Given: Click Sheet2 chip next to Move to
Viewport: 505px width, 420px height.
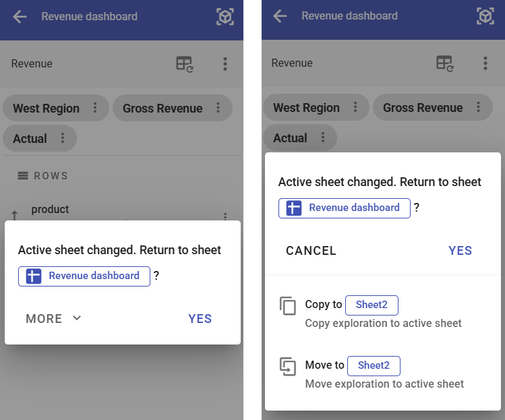Looking at the screenshot, I should 374,365.
